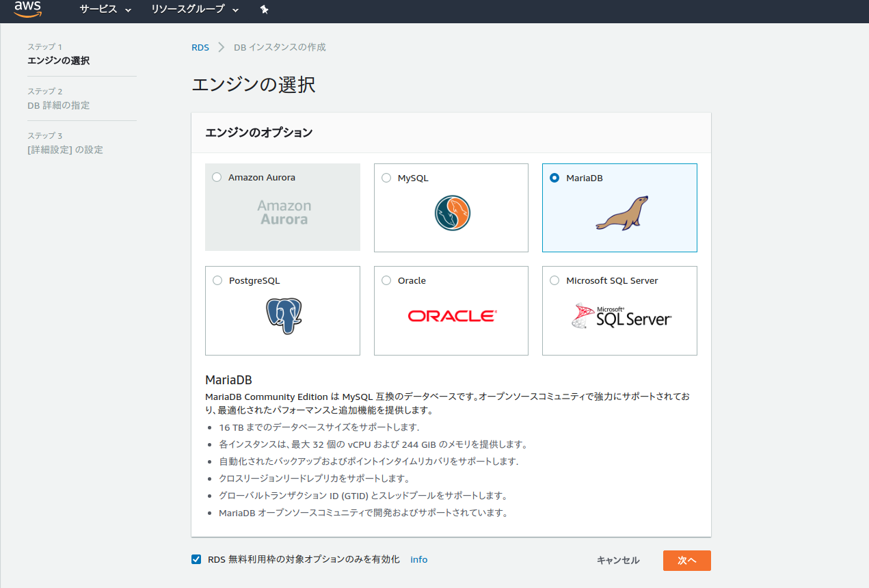
Task: Open the サービス dropdown menu
Action: coord(98,10)
